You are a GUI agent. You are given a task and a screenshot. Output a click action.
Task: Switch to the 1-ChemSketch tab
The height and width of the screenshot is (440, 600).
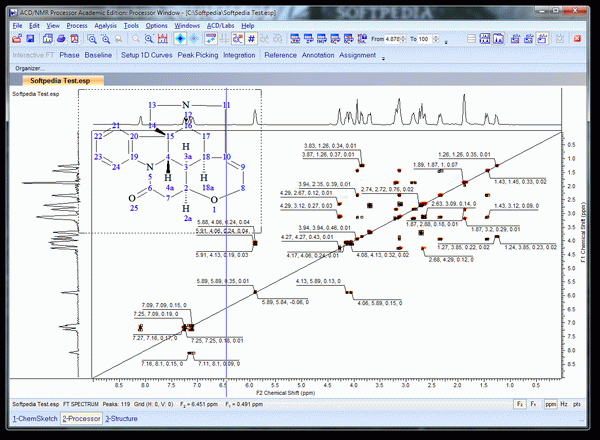[x=35, y=419]
